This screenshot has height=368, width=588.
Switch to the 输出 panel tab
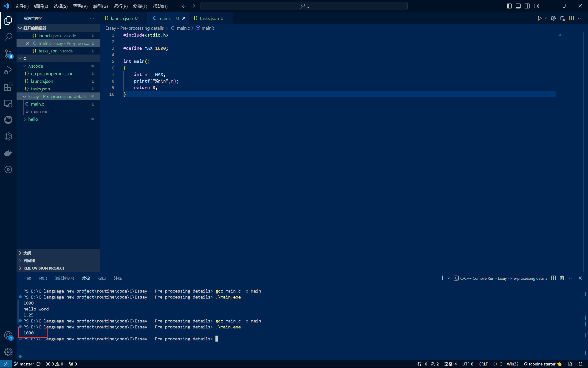click(43, 278)
